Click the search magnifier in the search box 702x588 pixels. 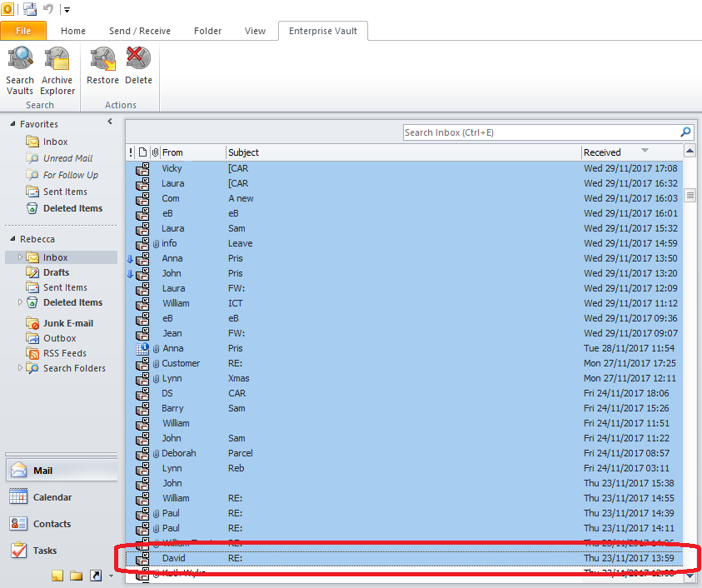(x=685, y=132)
